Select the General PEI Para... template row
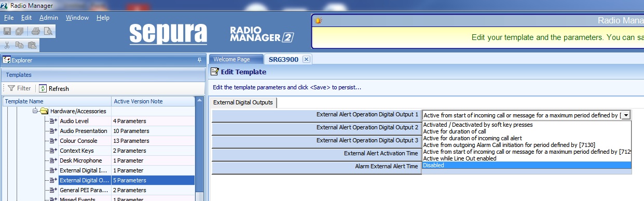The height and width of the screenshot is (201, 644). 99,190
